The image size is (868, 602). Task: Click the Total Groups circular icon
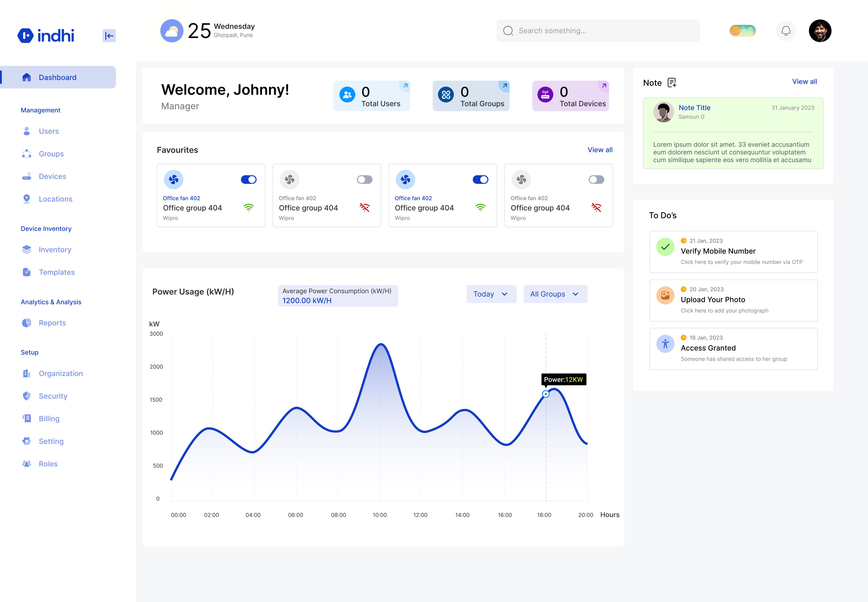(446, 95)
